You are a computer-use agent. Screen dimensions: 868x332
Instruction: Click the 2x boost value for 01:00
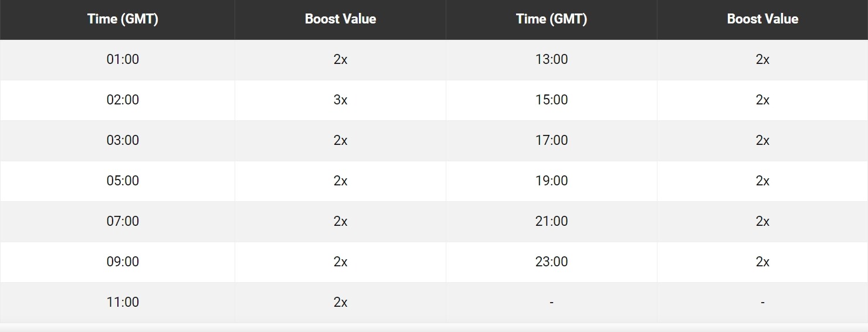(340, 59)
